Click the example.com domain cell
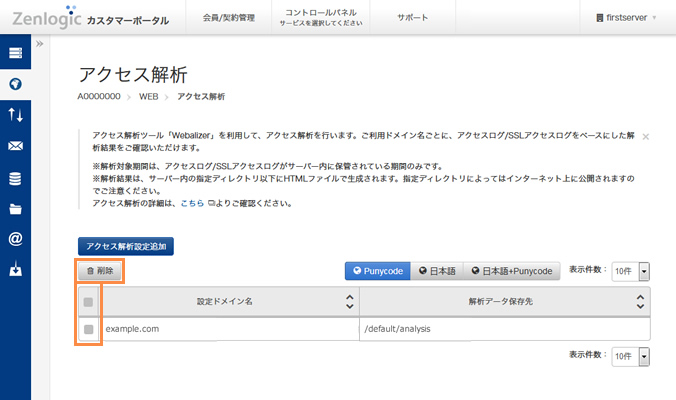This screenshot has width=676, height=400. tap(231, 329)
